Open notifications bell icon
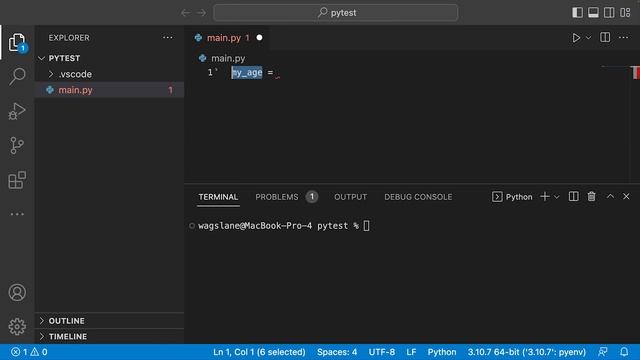The height and width of the screenshot is (360, 640). point(624,352)
